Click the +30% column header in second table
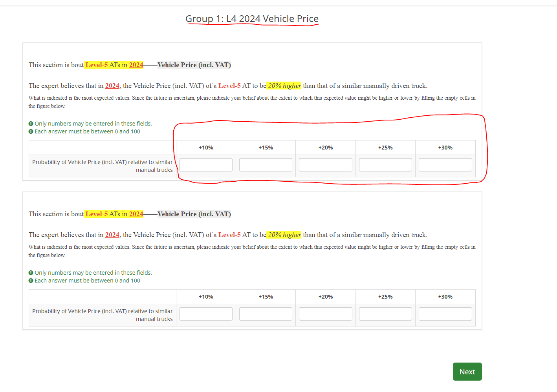This screenshot has width=557, height=392. tap(445, 297)
